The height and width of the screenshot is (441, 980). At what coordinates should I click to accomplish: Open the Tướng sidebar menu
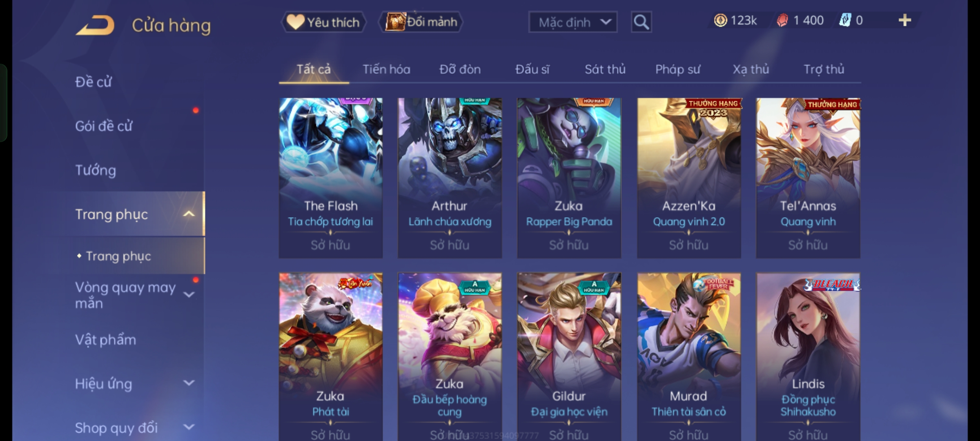point(96,170)
